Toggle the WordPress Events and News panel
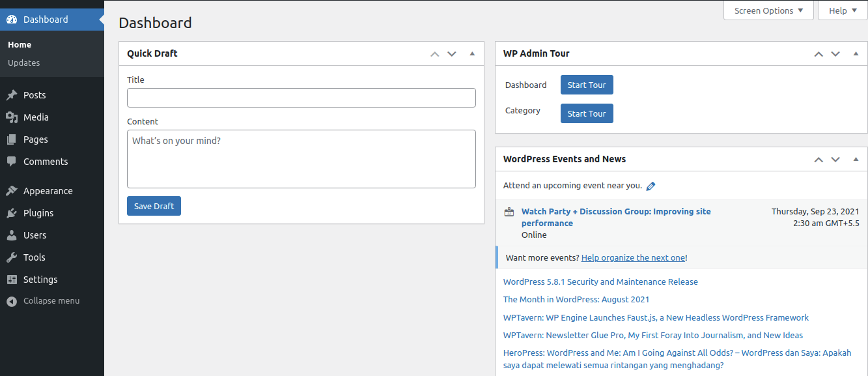This screenshot has width=868, height=376. [856, 159]
